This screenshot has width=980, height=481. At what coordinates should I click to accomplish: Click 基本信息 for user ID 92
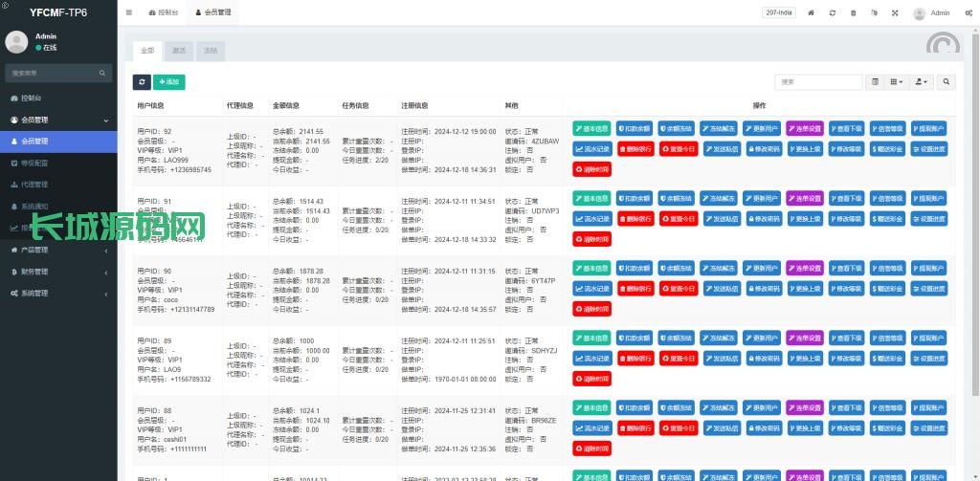(x=592, y=128)
